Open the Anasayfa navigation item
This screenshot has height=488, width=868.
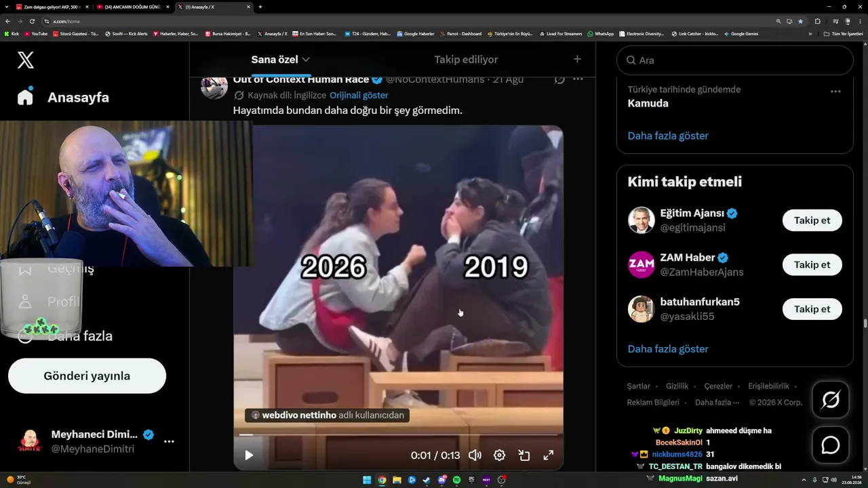pos(63,97)
